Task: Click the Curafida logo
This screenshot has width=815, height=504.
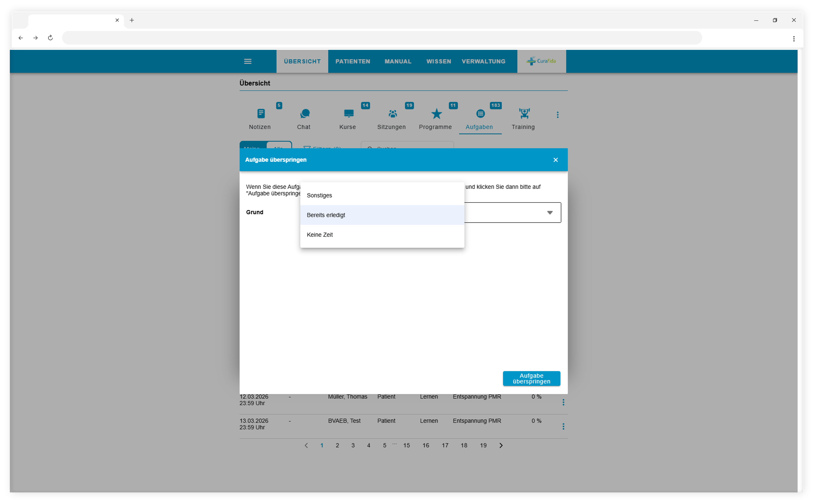Action: click(541, 61)
